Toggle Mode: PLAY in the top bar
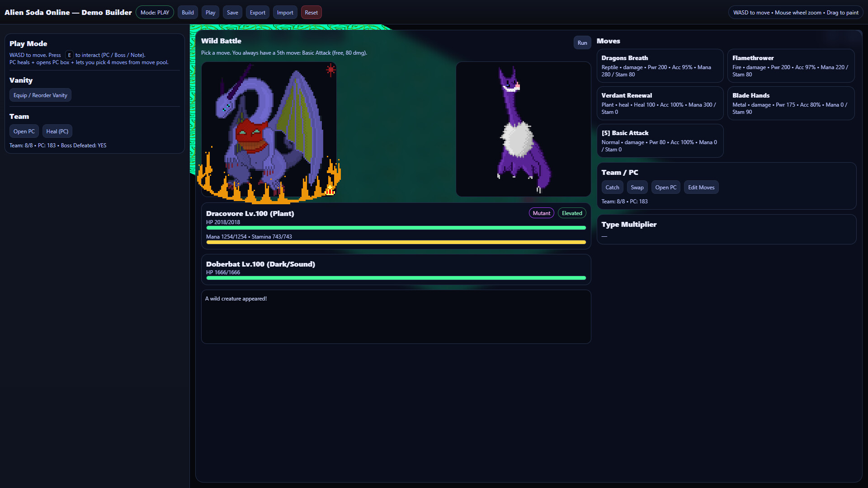 click(x=155, y=12)
